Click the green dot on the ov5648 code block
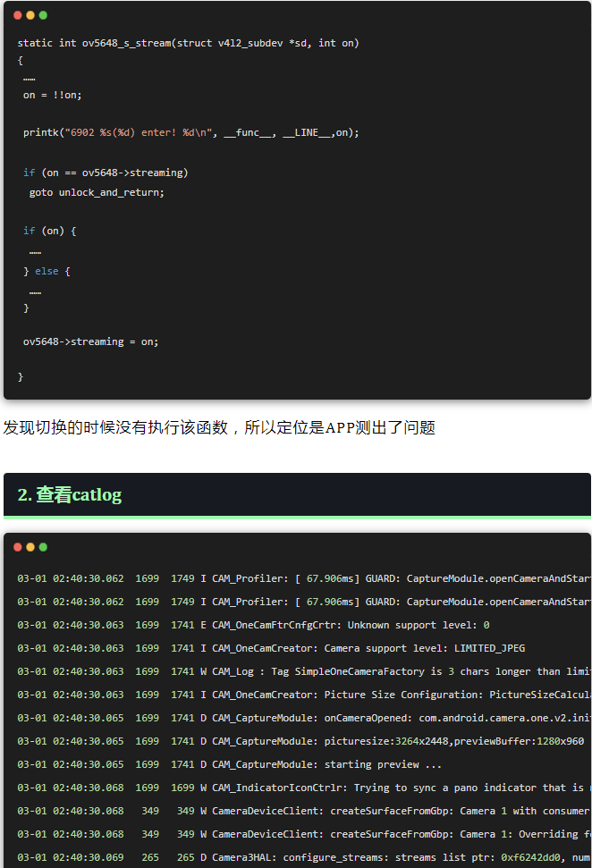592x868 pixels. tap(43, 15)
